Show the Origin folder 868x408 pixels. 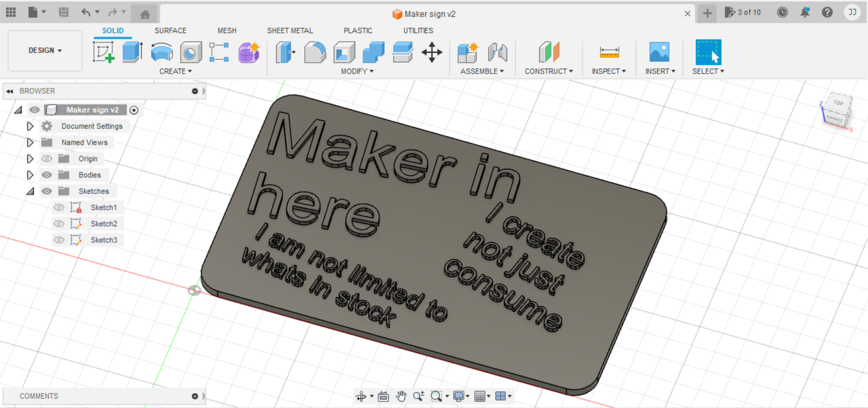[x=47, y=159]
